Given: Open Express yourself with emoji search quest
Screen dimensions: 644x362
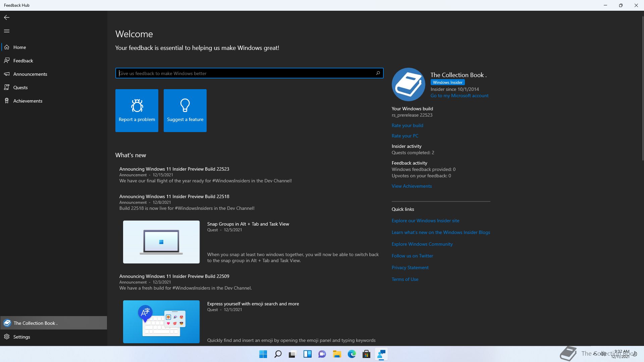Looking at the screenshot, I should (253, 304).
